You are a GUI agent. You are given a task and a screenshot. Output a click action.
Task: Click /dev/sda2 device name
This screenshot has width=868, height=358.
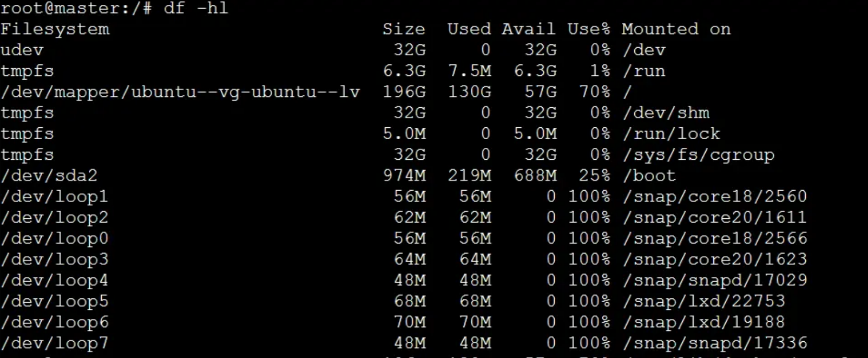point(49,175)
